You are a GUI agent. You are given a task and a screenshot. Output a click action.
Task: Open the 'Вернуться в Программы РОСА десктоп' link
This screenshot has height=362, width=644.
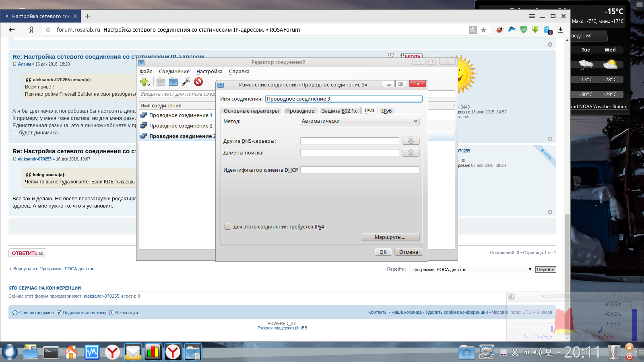(x=54, y=269)
